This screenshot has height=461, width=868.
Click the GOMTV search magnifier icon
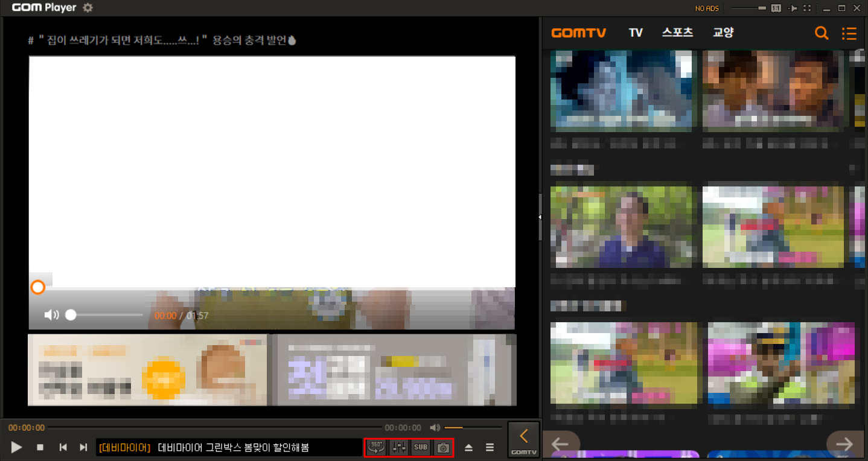click(822, 33)
